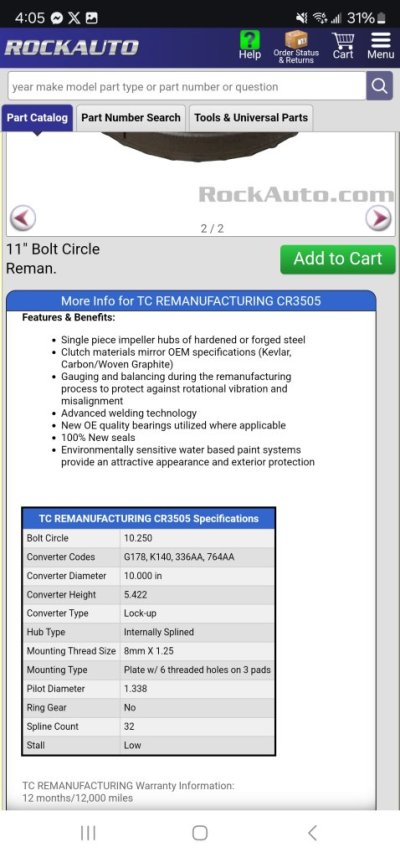Show next product image with right arrow

pos(379,218)
